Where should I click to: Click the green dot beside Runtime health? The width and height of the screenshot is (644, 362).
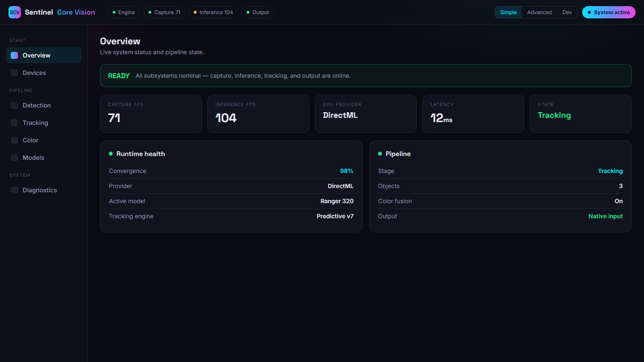point(111,154)
